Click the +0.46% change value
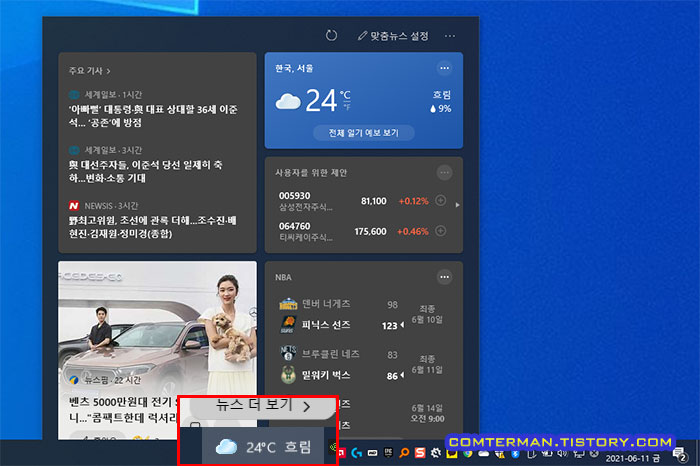The width and height of the screenshot is (700, 466). coord(412,232)
